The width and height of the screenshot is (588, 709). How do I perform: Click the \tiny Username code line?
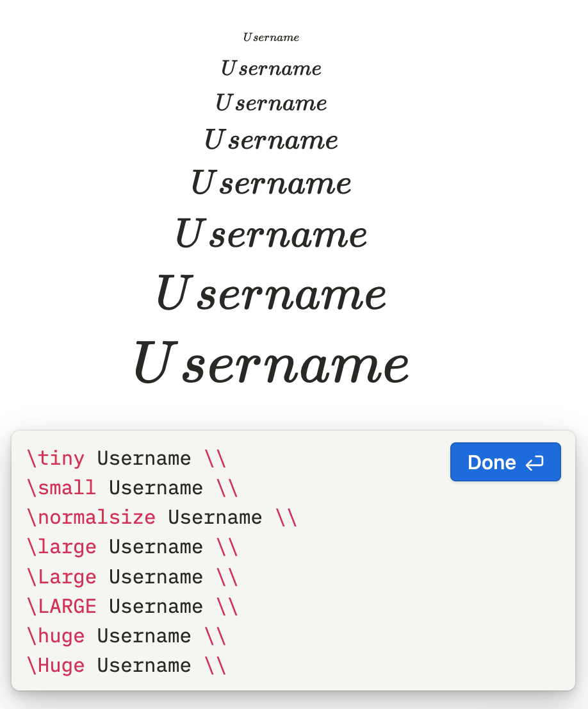[126, 458]
